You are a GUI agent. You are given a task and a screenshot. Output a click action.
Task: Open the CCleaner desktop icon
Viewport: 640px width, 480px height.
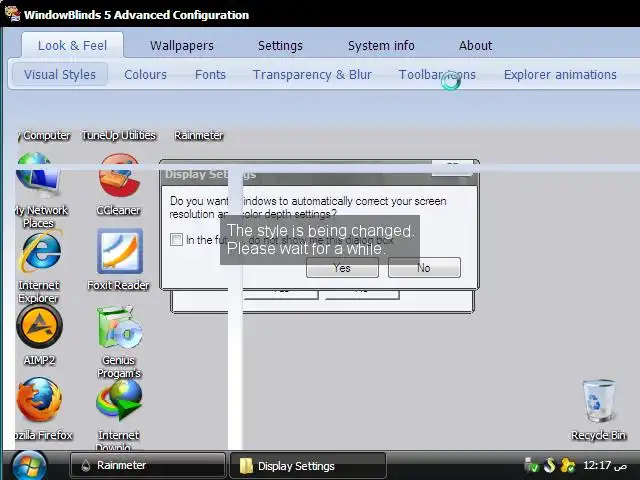119,184
